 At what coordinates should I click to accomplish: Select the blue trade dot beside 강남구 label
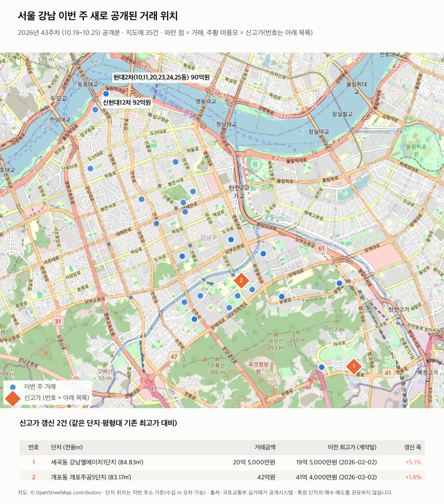point(231,239)
